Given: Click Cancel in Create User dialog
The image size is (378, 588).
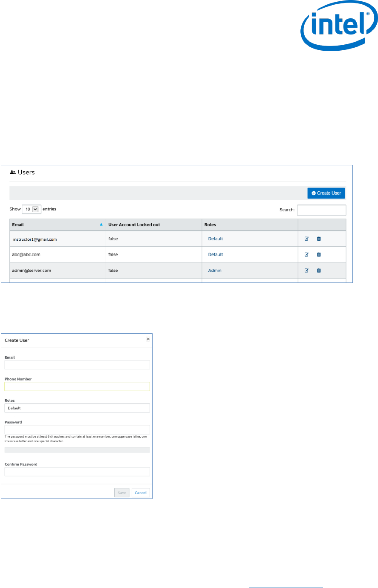Looking at the screenshot, I should [141, 493].
